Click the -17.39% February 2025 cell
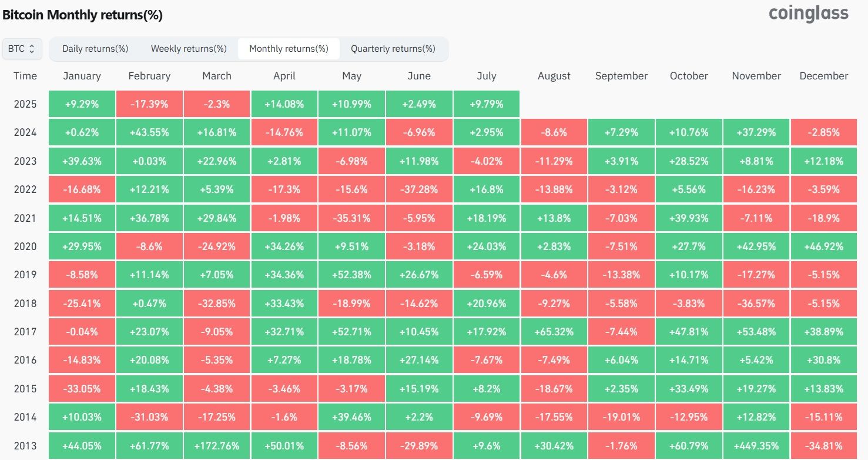The height and width of the screenshot is (460, 868). tap(149, 104)
